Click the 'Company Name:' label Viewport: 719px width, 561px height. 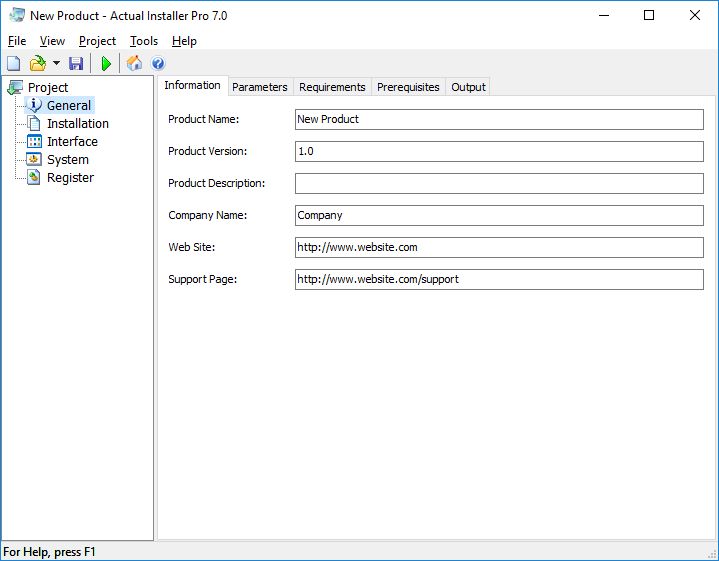coord(207,215)
